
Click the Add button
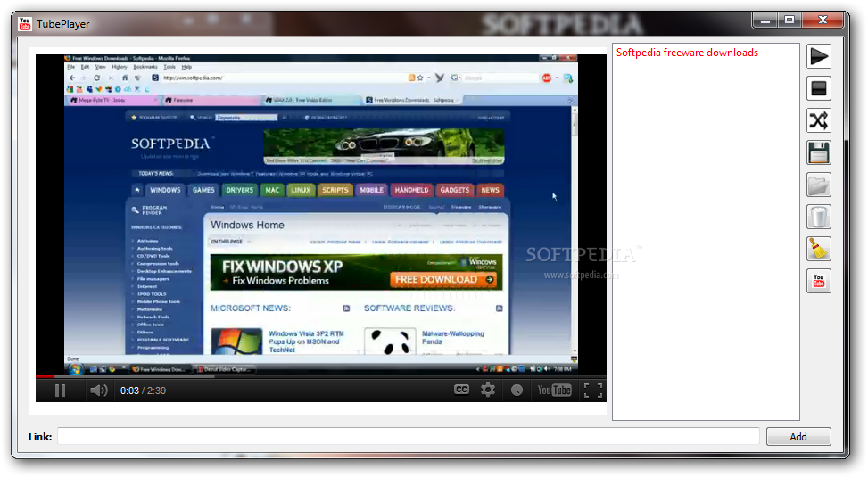798,437
